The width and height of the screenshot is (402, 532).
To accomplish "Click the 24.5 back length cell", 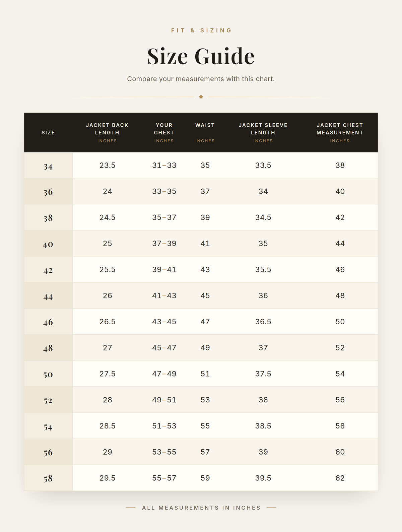I will coord(107,217).
